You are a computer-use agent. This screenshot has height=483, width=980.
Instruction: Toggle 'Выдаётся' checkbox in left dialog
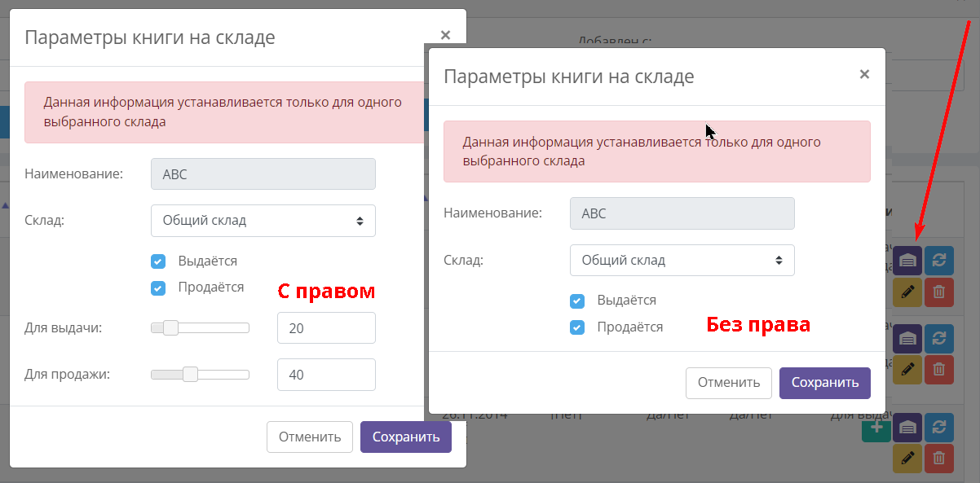158,261
